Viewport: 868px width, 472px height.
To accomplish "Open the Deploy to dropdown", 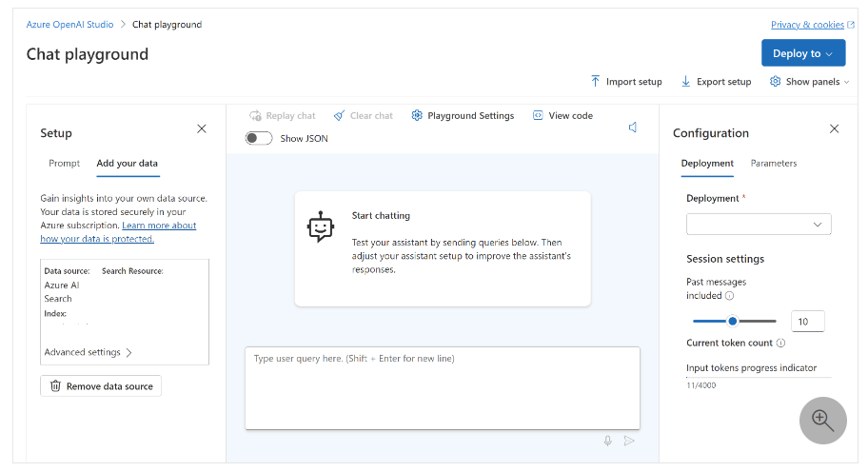I will pyautogui.click(x=803, y=53).
